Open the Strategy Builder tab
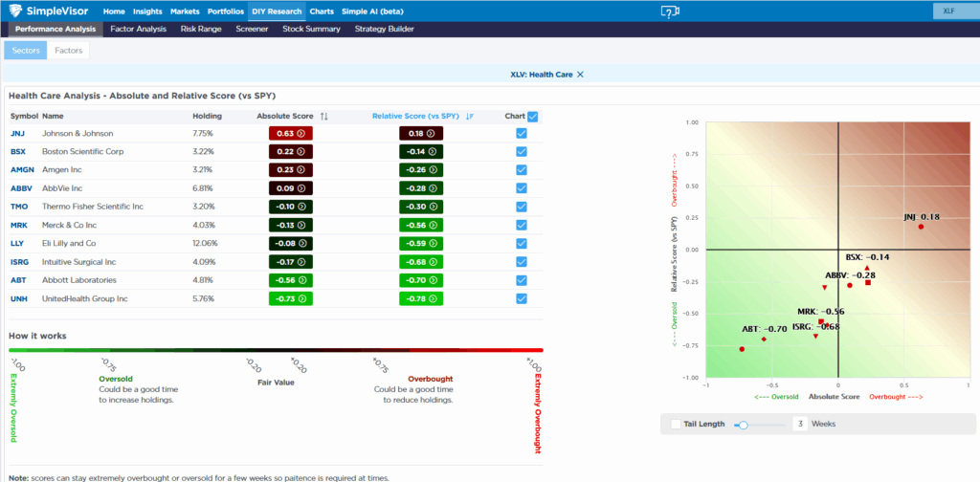980x482 pixels. coord(384,30)
